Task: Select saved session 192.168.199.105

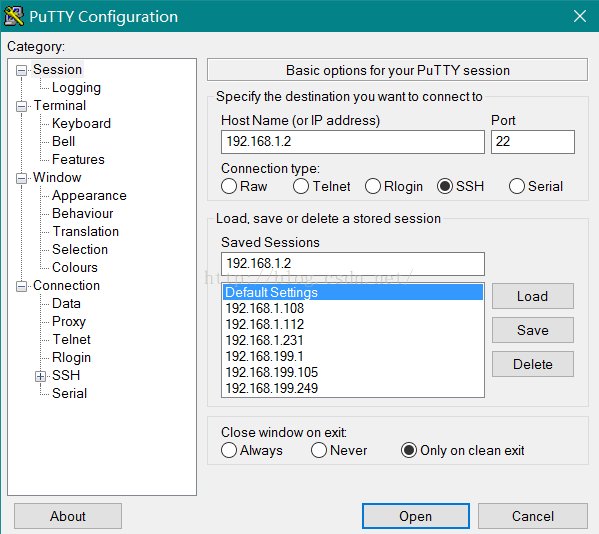Action: 353,372
